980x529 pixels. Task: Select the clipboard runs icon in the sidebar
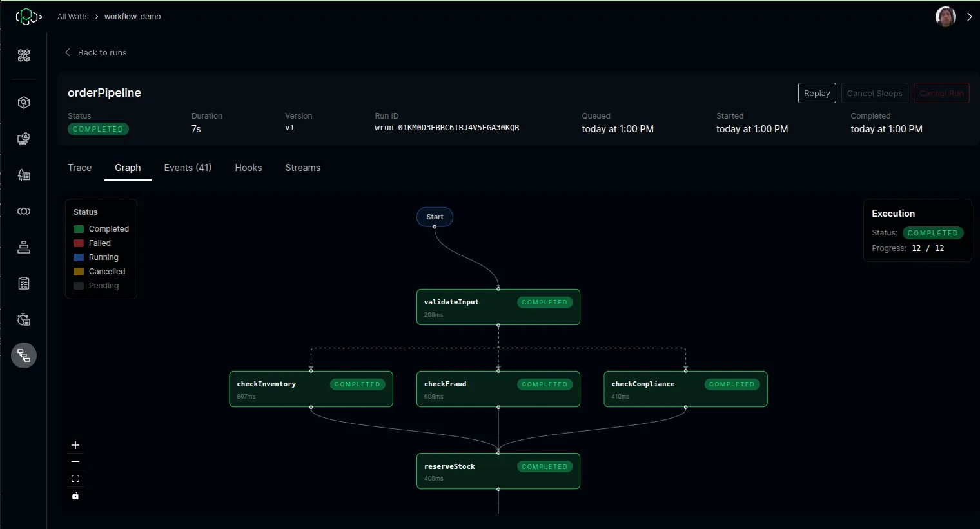23,283
